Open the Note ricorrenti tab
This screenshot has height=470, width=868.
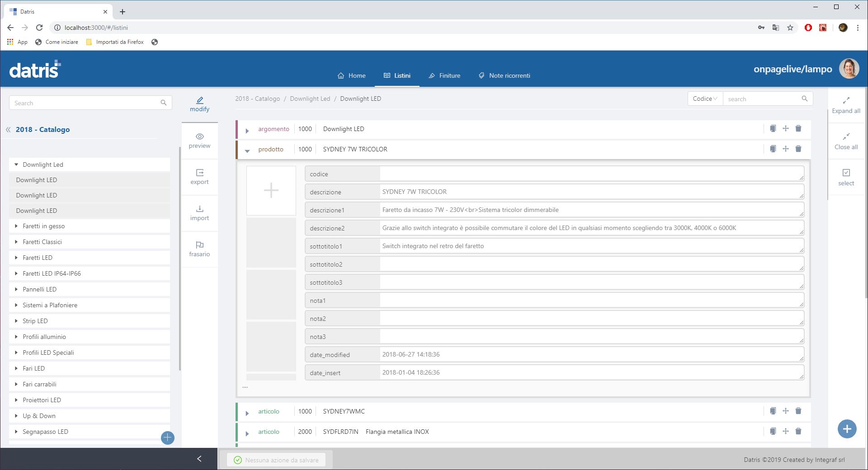click(504, 75)
